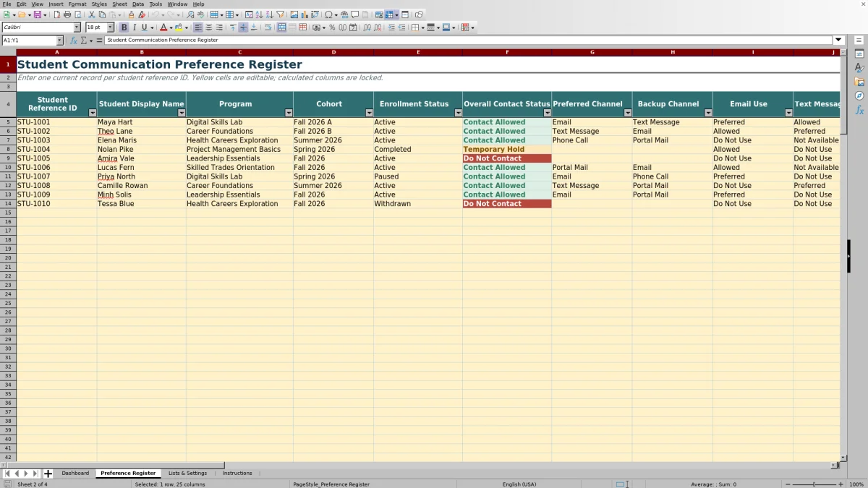Toggle Align Right
The width and height of the screenshot is (868, 488).
[219, 27]
